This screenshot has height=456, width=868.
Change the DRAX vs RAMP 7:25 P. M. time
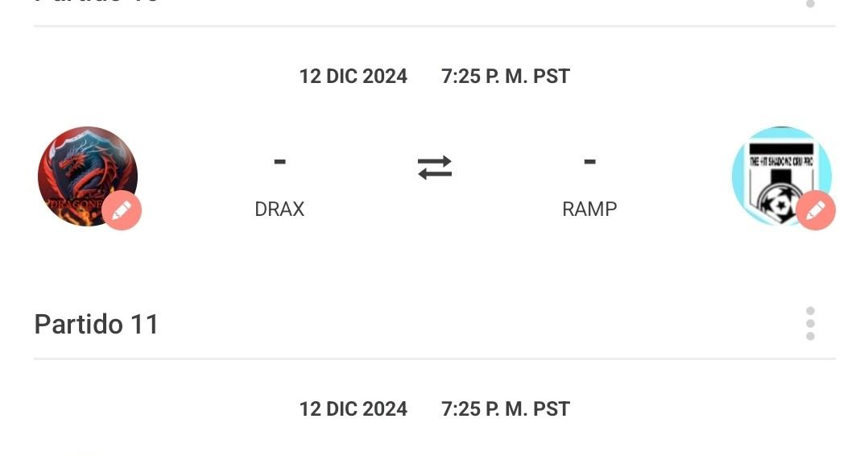click(x=506, y=77)
